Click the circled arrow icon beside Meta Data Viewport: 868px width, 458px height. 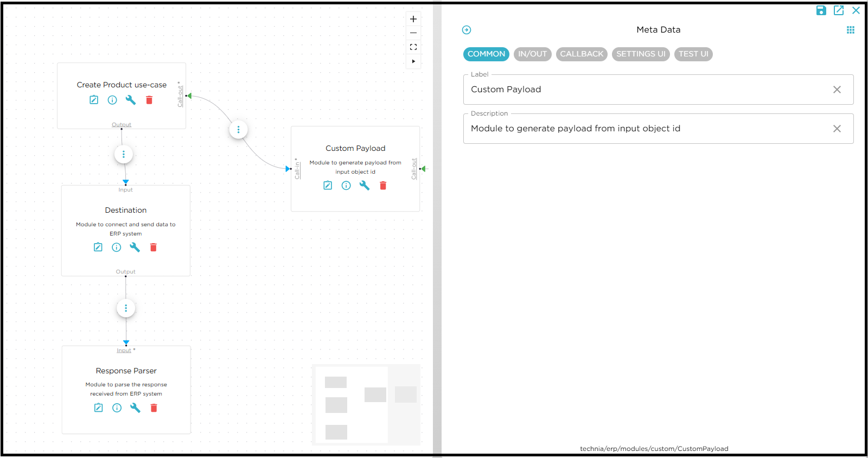(467, 30)
